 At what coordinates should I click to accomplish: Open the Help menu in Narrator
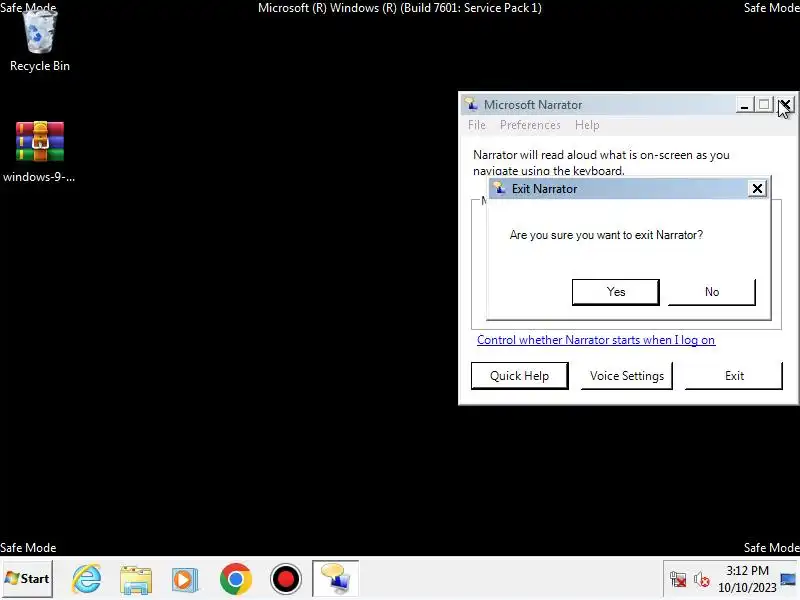tap(587, 125)
